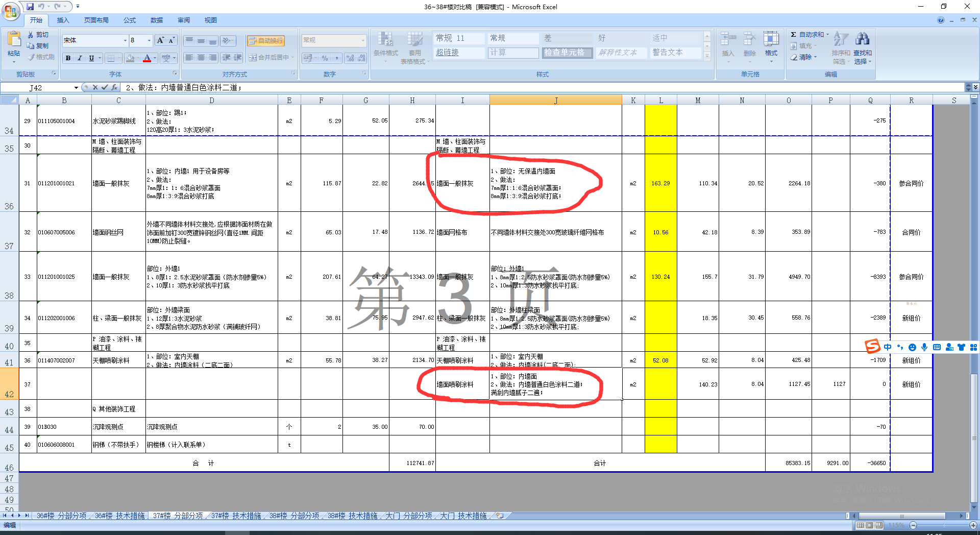This screenshot has height=535, width=980.
Task: Open the fill color dropdown arrow
Action: pos(138,58)
